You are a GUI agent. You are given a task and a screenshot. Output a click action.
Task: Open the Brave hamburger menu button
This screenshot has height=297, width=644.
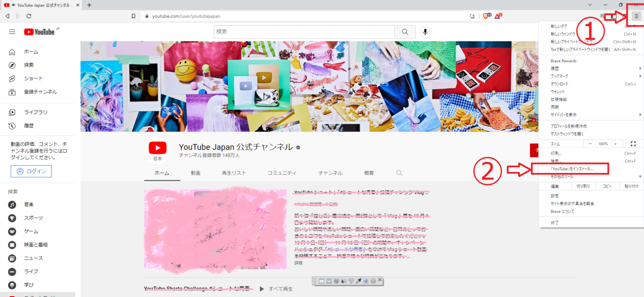(x=637, y=16)
